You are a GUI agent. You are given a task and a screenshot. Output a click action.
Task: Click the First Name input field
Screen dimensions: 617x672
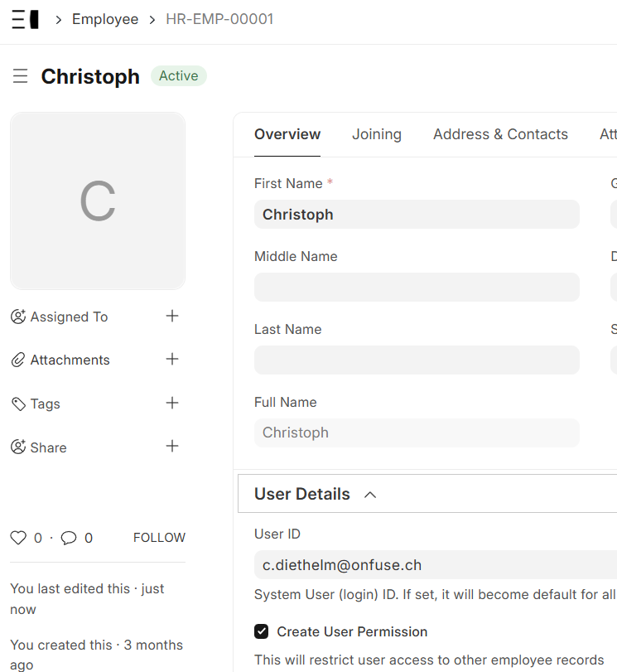(417, 215)
